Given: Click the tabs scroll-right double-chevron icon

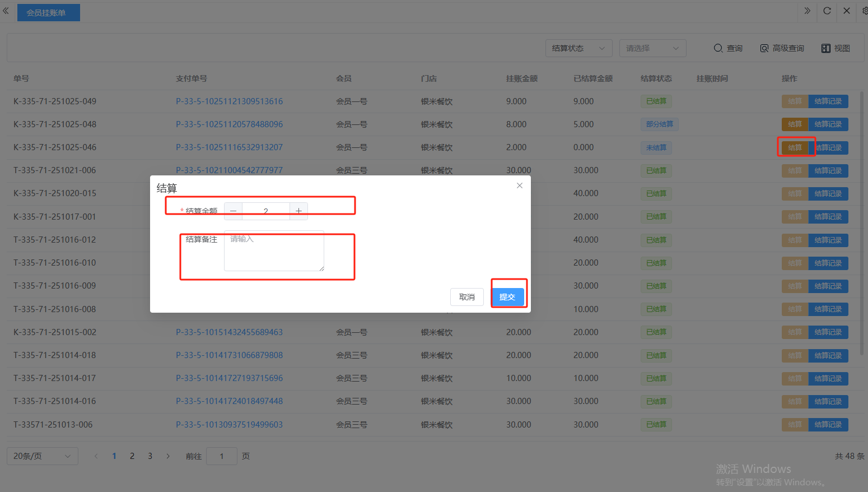Looking at the screenshot, I should 807,11.
